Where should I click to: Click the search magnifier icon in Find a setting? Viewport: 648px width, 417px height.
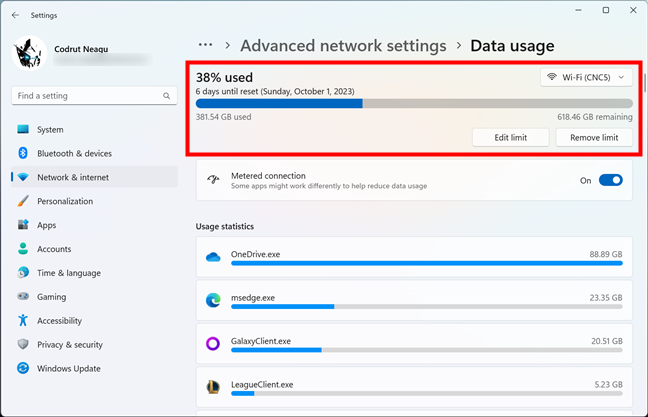(167, 96)
